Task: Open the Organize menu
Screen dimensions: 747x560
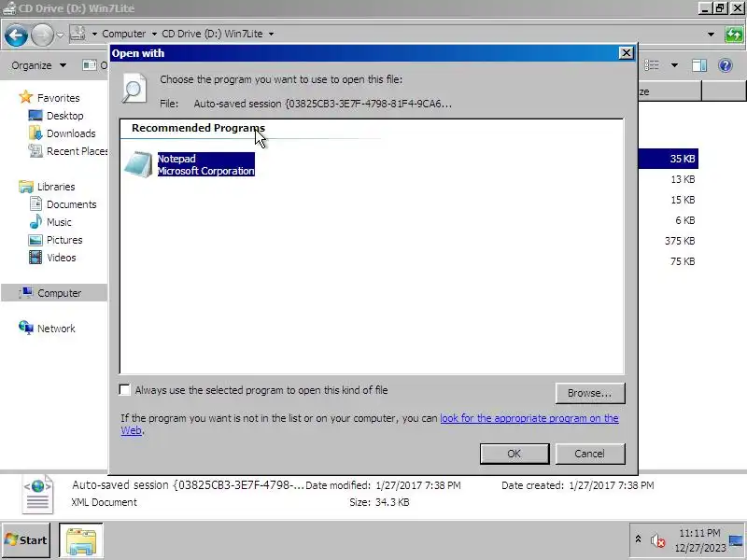Action: click(38, 65)
